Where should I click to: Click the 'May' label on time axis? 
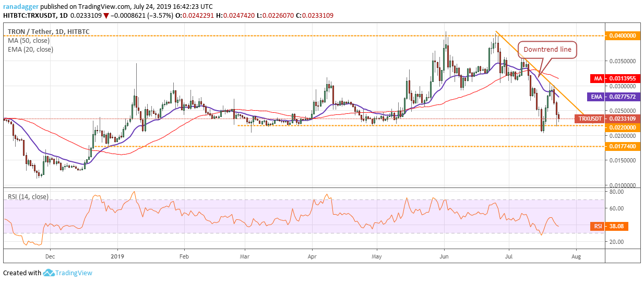[x=376, y=257]
